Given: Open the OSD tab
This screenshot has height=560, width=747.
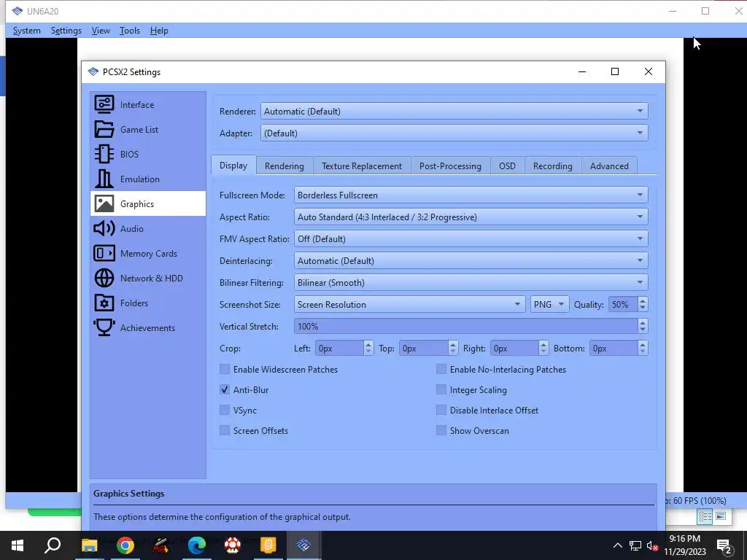Looking at the screenshot, I should click(x=507, y=166).
